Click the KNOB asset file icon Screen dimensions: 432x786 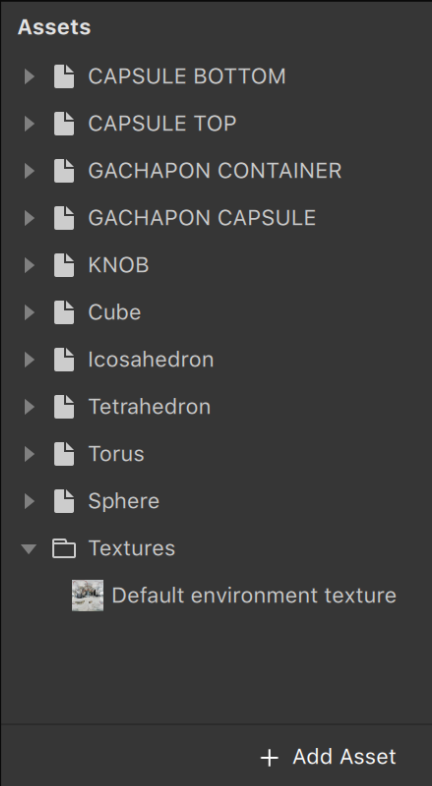64,265
